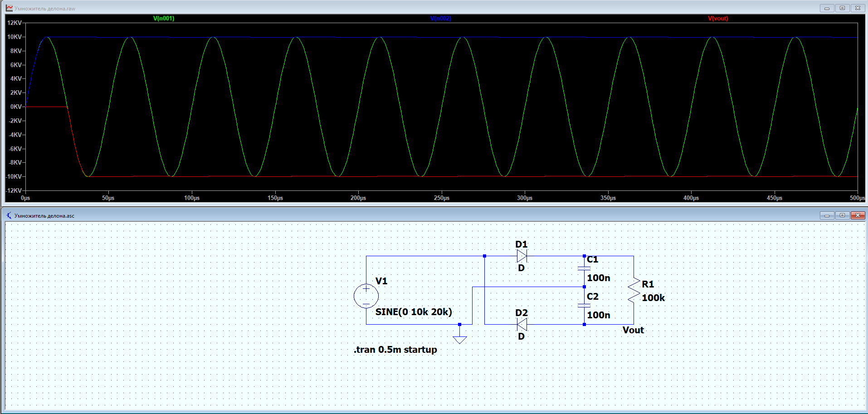Image resolution: width=868 pixels, height=414 pixels.
Task: Click the 0KV label on vertical axis
Action: (16, 107)
